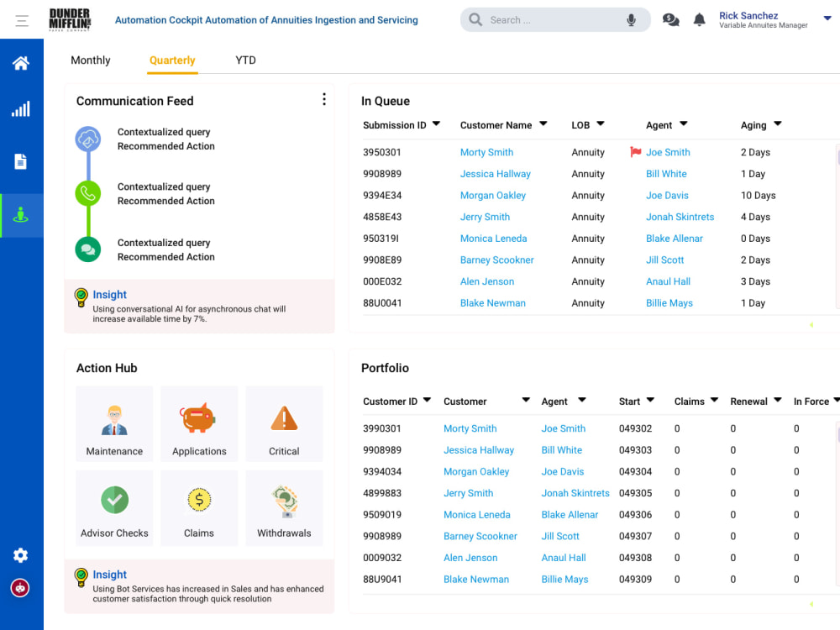Click in the Search field
Screen dimensions: 840x630
tap(555, 20)
